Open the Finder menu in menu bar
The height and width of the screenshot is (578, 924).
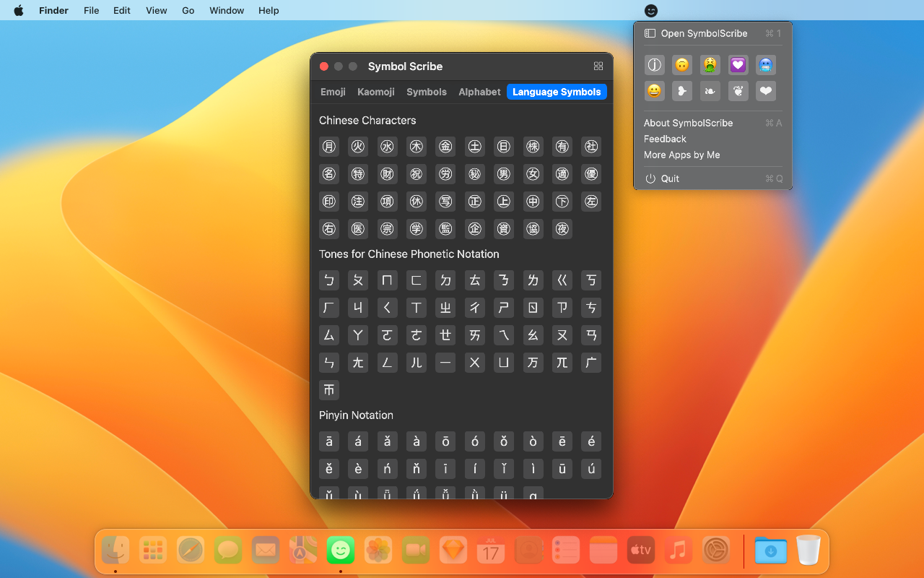click(x=53, y=10)
